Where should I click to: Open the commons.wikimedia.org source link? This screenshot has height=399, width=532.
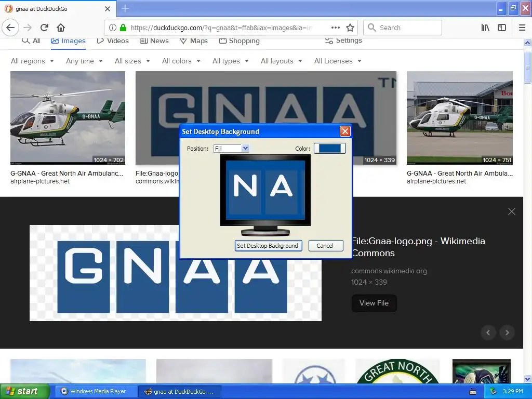(389, 271)
